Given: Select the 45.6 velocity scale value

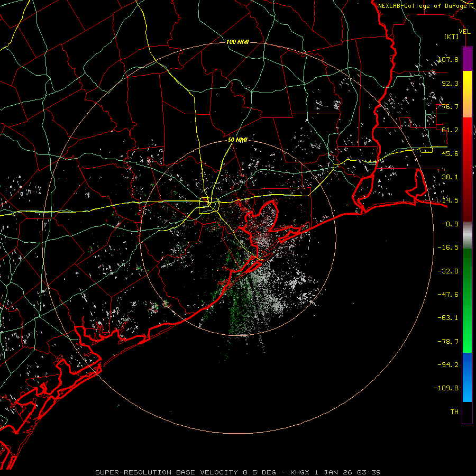Looking at the screenshot, I should [x=450, y=153].
